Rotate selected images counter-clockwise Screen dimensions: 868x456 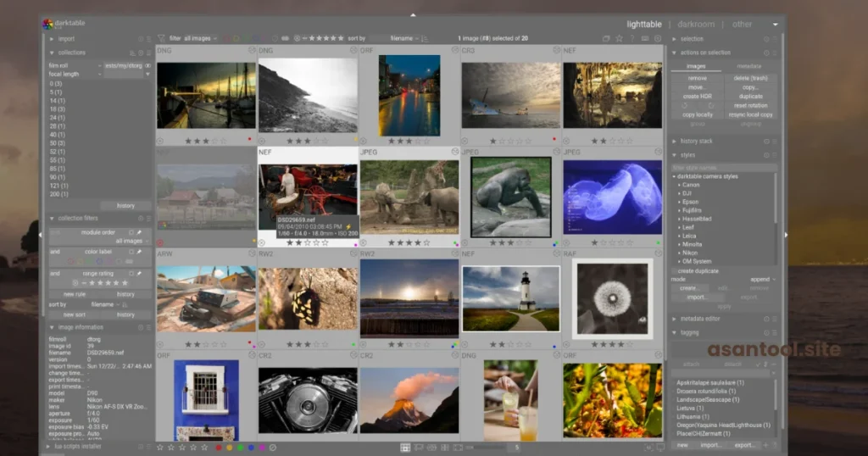tap(685, 105)
